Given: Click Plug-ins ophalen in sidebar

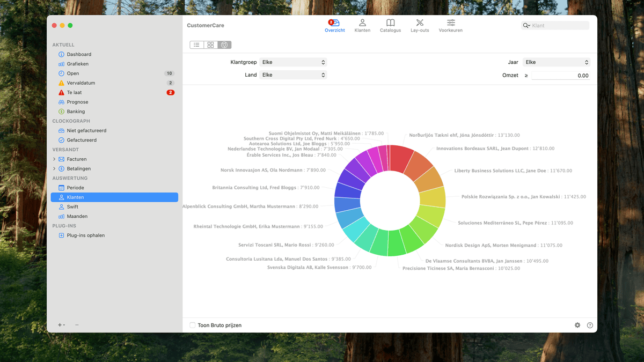Looking at the screenshot, I should pos(85,235).
